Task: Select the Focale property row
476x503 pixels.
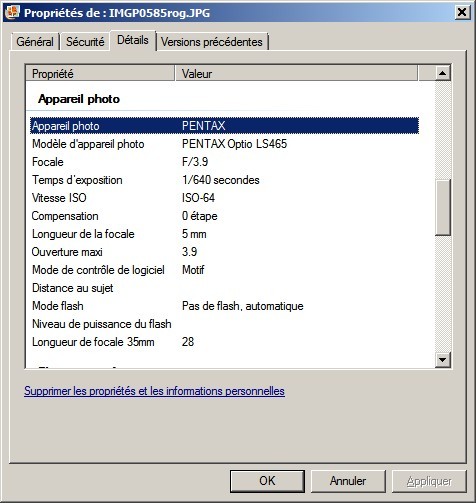Action: [224, 162]
